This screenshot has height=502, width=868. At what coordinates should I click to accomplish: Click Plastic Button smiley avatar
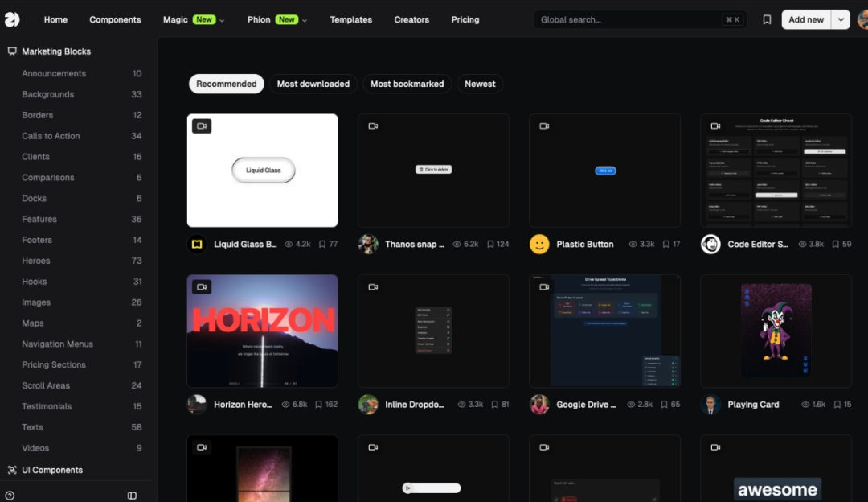[539, 244]
